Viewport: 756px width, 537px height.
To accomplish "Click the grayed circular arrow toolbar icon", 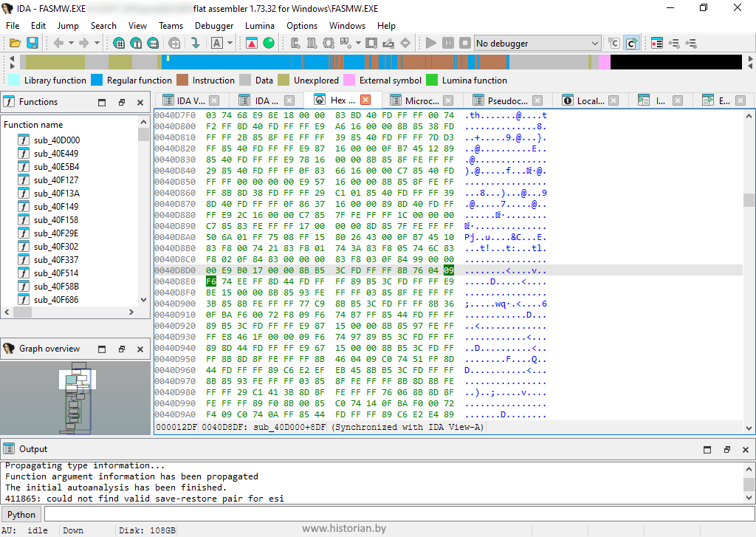I will [174, 44].
